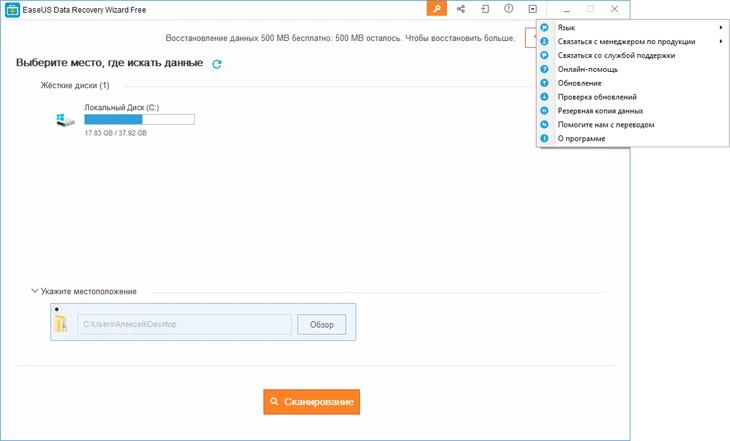
Task: Choose Резервная копия данных menu item
Action: 633,111
